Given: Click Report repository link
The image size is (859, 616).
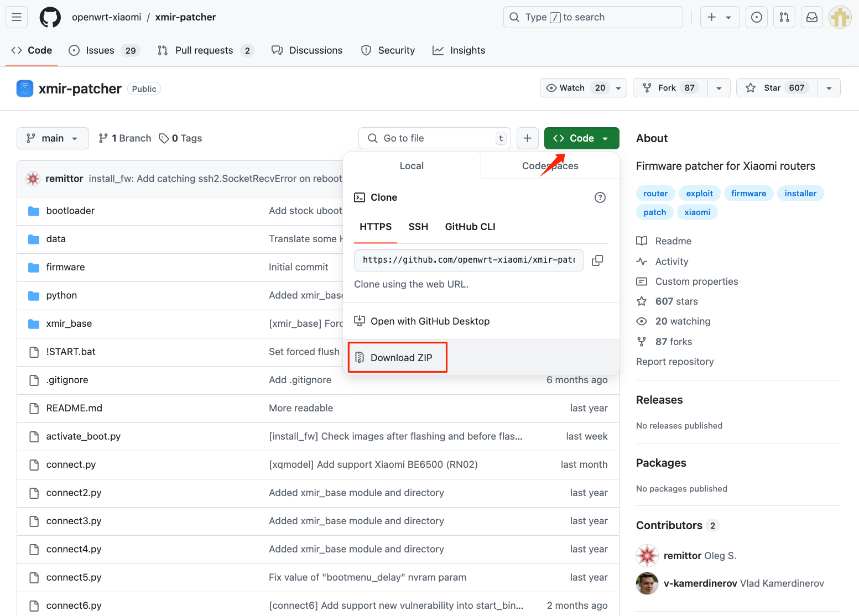Looking at the screenshot, I should click(675, 362).
